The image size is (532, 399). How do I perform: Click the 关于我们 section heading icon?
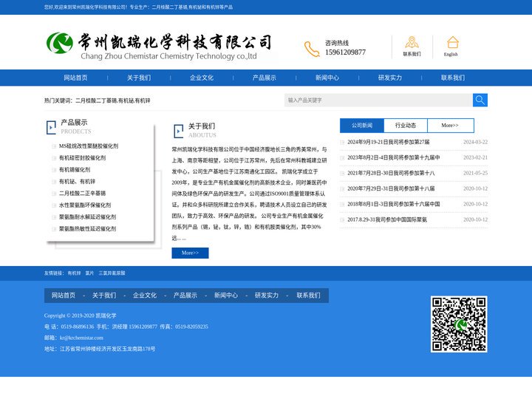179,131
